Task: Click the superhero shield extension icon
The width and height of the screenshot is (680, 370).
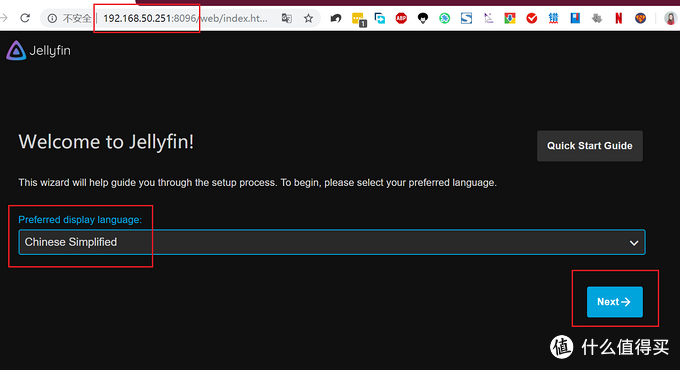Action: pos(640,18)
